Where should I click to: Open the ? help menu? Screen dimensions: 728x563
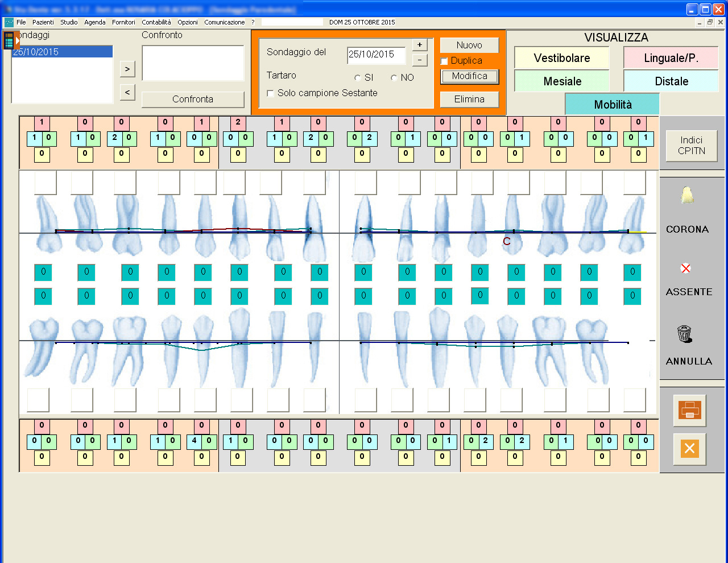[x=253, y=22]
